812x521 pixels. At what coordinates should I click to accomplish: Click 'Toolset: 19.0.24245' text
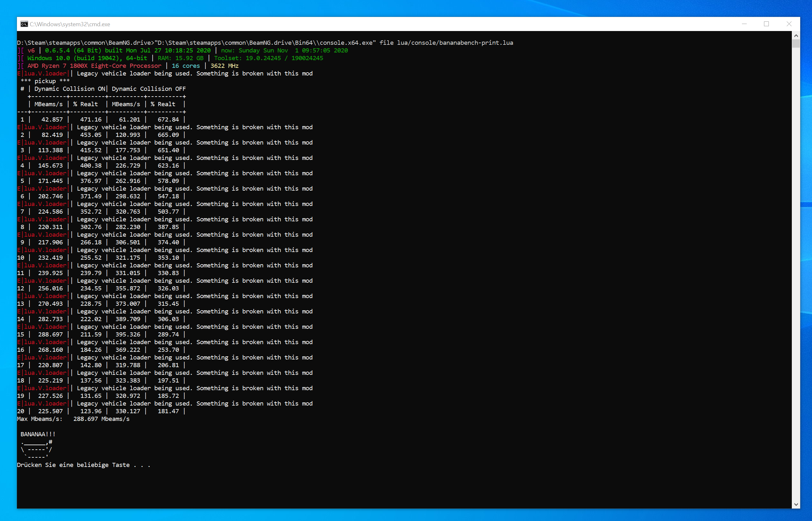(247, 58)
